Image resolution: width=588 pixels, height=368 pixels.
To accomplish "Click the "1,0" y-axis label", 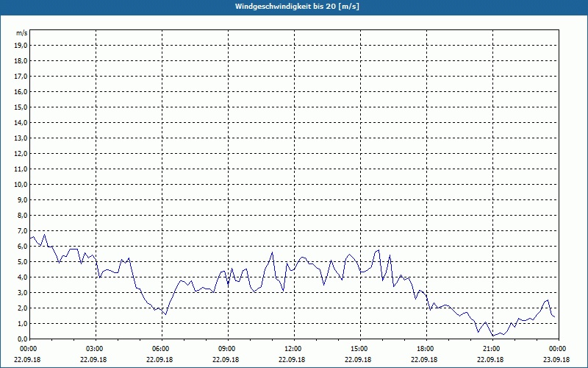I will point(22,323).
